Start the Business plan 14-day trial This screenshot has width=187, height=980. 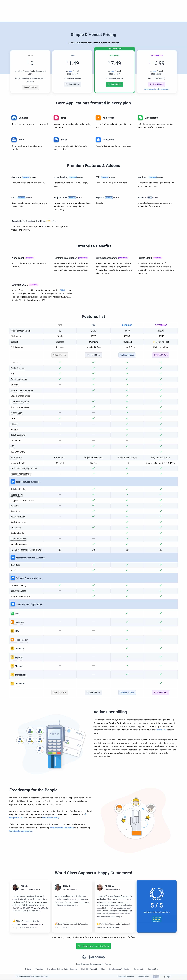tap(114, 84)
